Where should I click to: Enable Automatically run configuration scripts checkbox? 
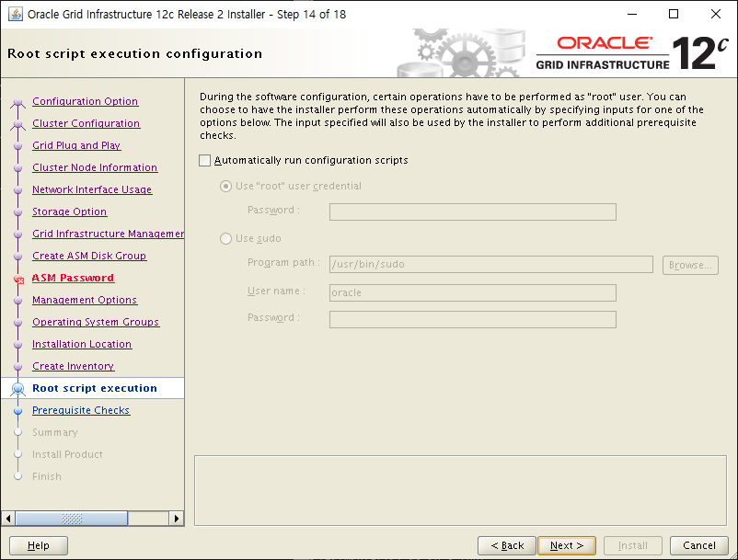click(204, 161)
